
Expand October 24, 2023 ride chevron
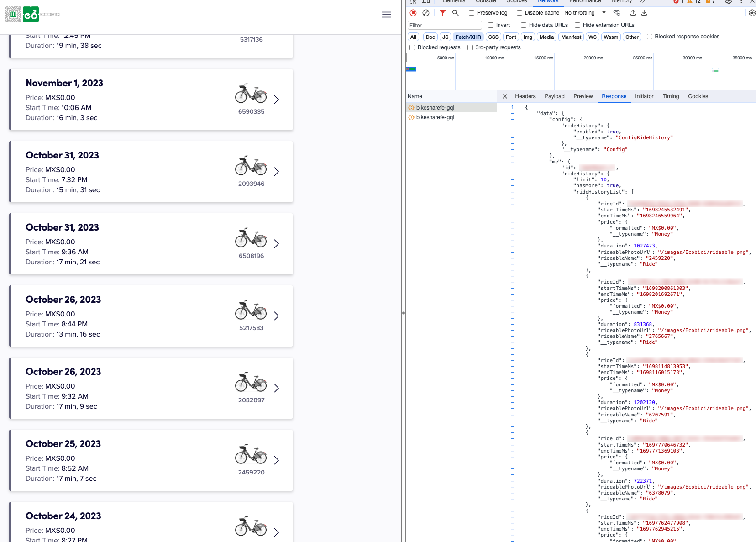point(276,532)
